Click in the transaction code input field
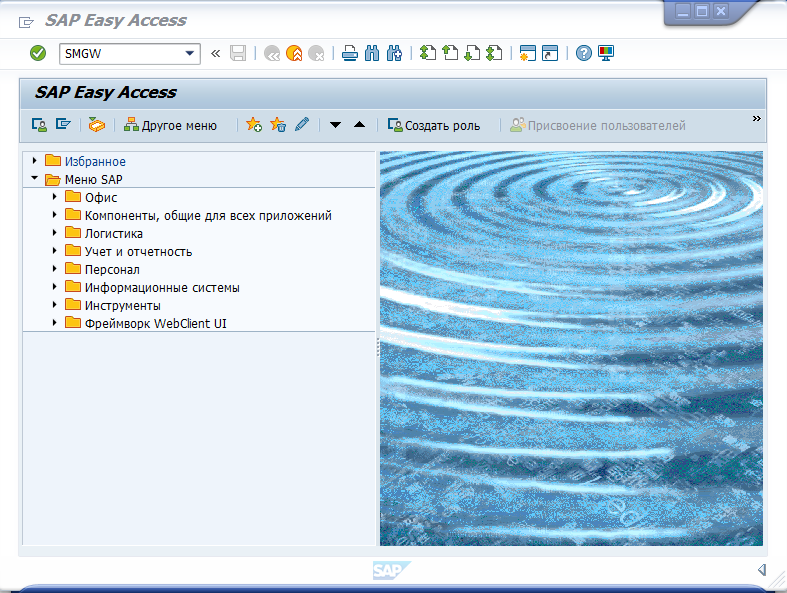The width and height of the screenshot is (787, 593). pos(120,54)
